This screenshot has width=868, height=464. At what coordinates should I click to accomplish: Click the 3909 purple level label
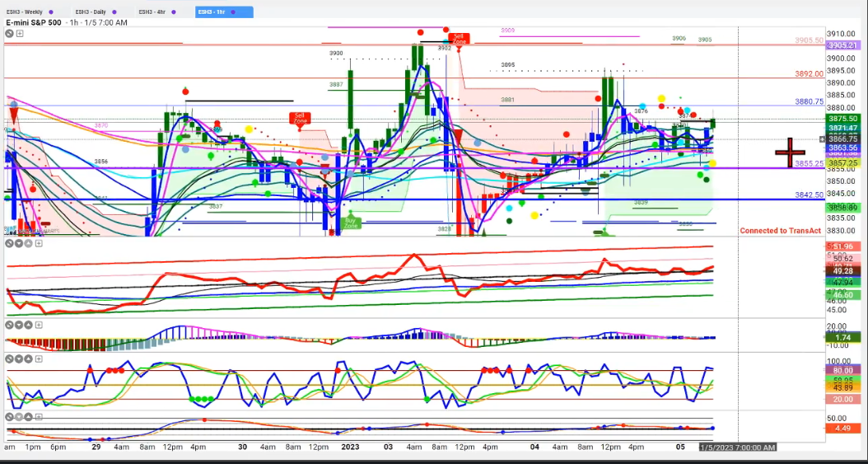507,30
